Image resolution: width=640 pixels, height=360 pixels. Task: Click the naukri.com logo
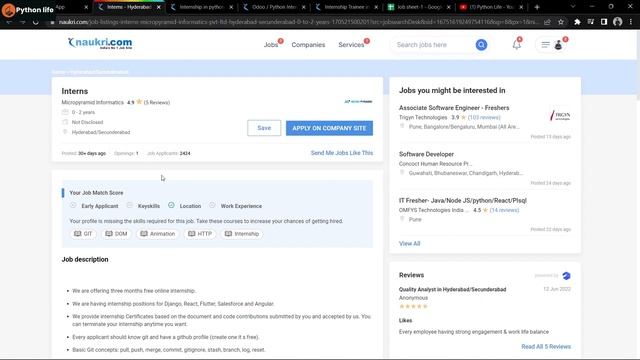point(100,43)
